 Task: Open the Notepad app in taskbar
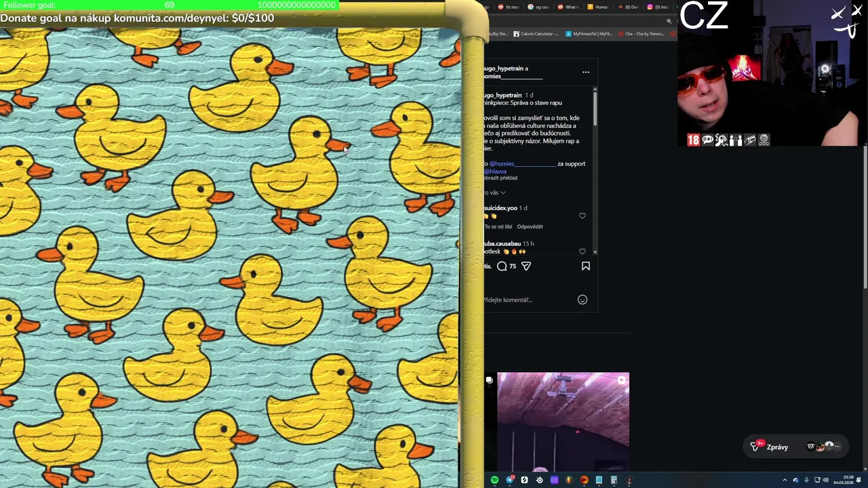[599, 480]
